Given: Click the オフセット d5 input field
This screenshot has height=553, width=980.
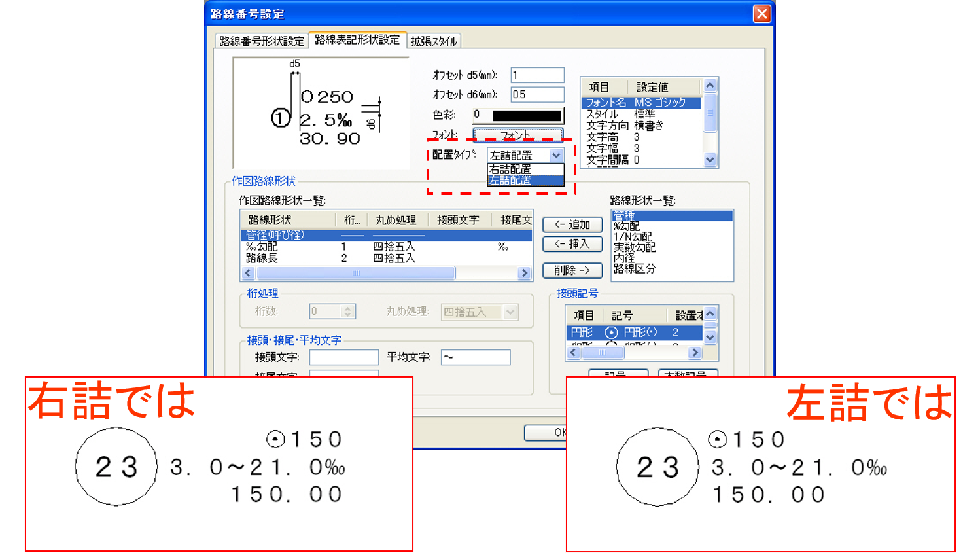Looking at the screenshot, I should [537, 75].
